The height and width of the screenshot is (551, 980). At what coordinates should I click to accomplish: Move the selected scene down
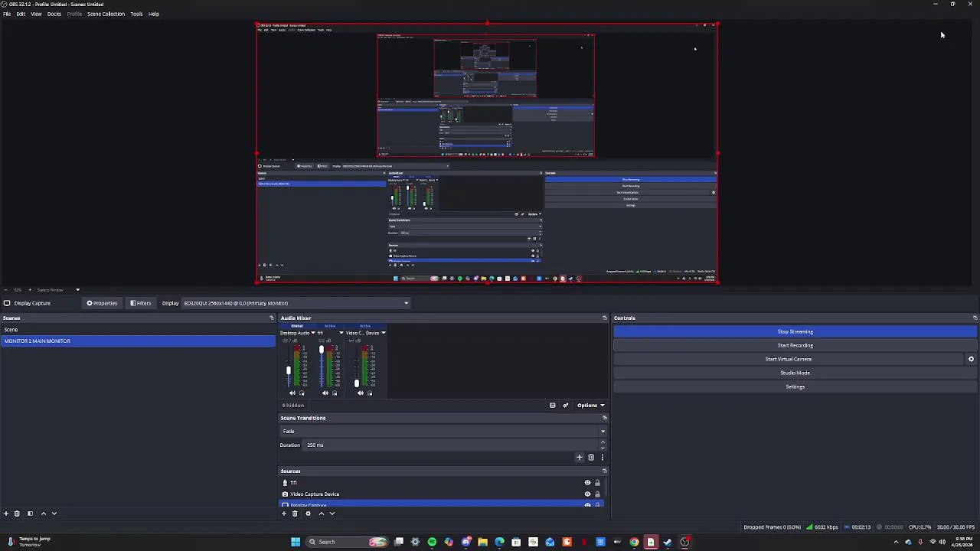tap(54, 514)
